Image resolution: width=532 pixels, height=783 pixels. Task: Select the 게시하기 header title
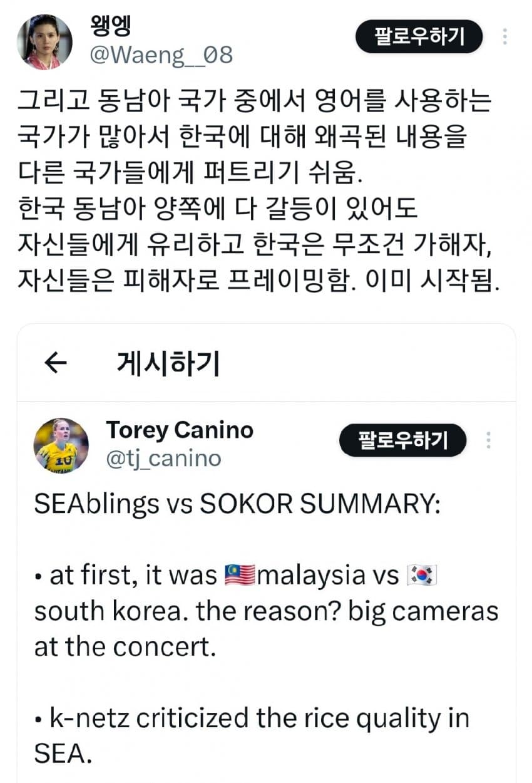(168, 363)
